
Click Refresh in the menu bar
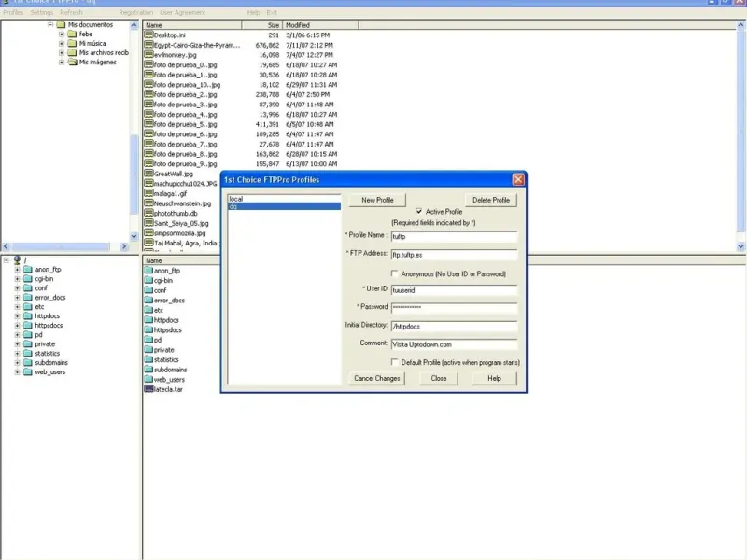72,12
